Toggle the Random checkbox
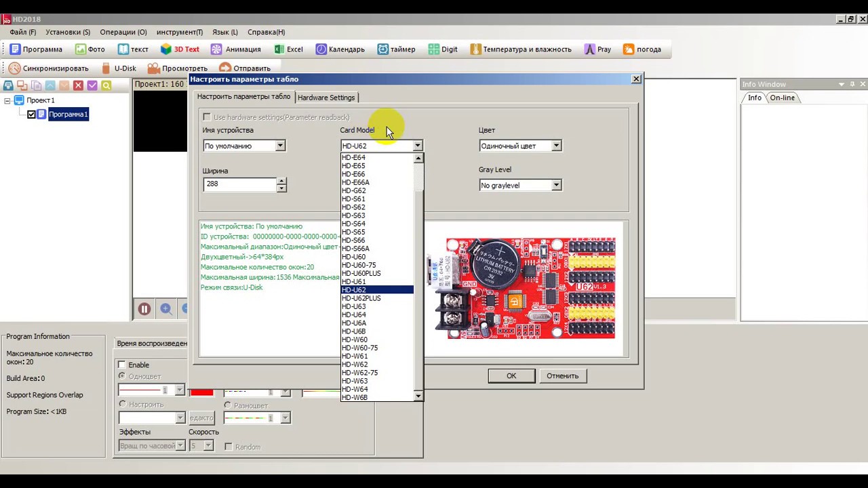Viewport: 868px width, 488px height. click(x=229, y=447)
